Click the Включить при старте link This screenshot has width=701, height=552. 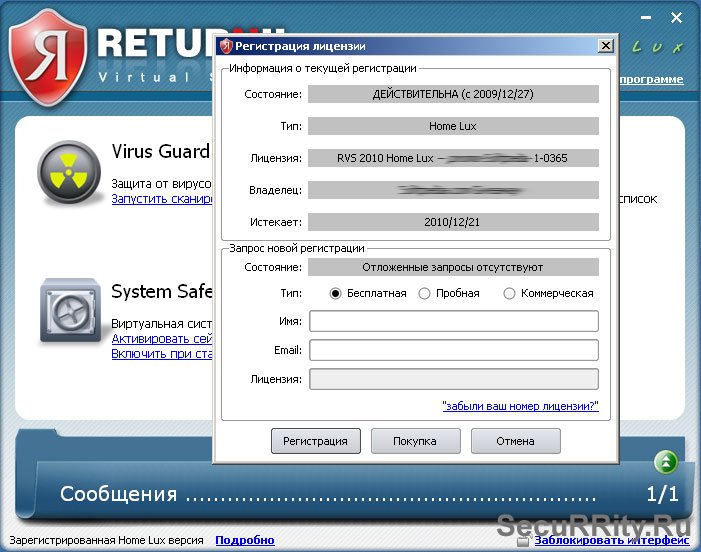click(162, 354)
